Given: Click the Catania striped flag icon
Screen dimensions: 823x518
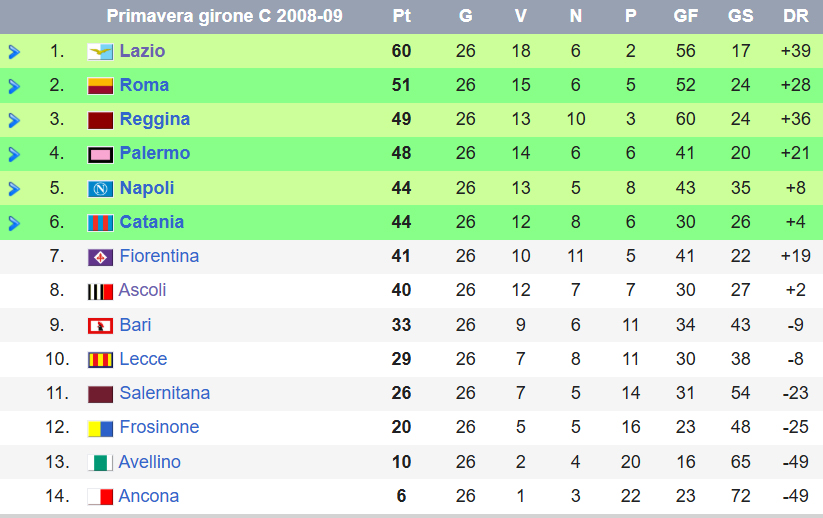Looking at the screenshot, I should pyautogui.click(x=100, y=223).
